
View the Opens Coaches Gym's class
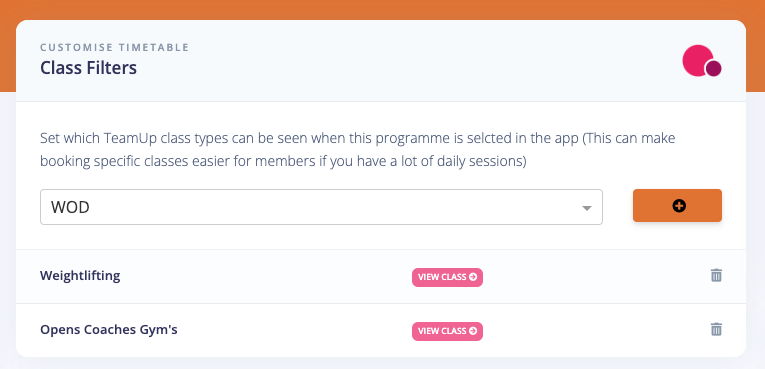(x=447, y=330)
